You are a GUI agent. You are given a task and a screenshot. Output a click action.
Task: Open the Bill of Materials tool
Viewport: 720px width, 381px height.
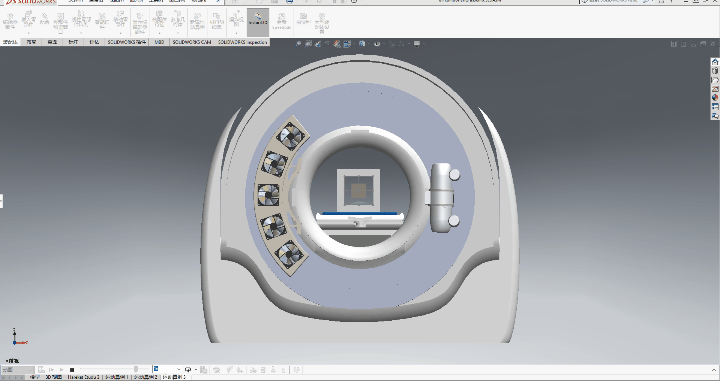point(216,22)
